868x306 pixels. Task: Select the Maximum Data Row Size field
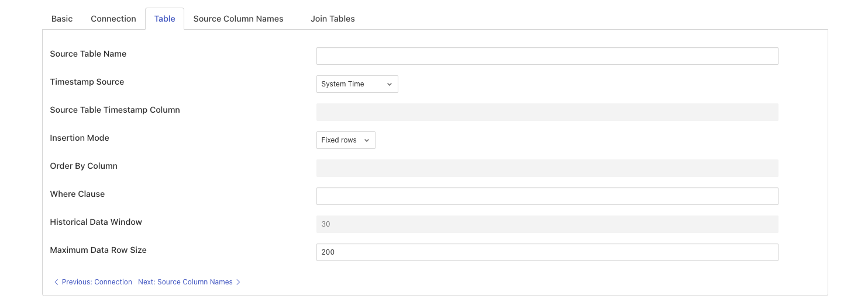point(547,252)
